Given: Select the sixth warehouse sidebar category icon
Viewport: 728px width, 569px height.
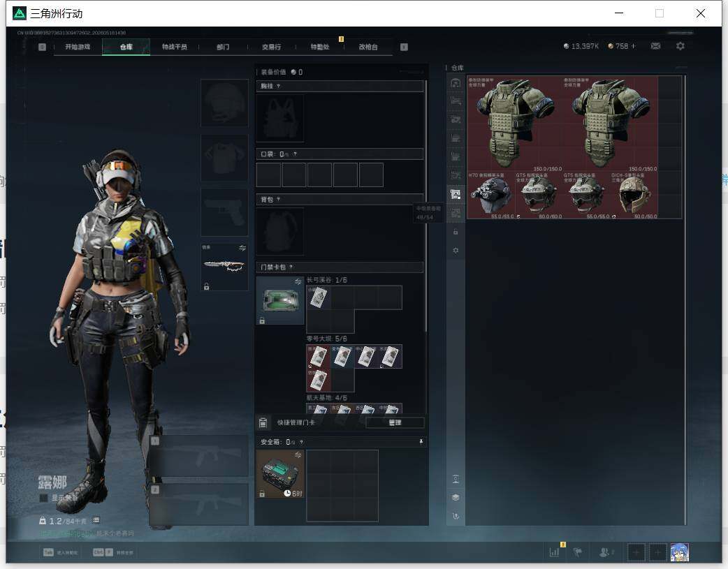Looking at the screenshot, I should (456, 175).
